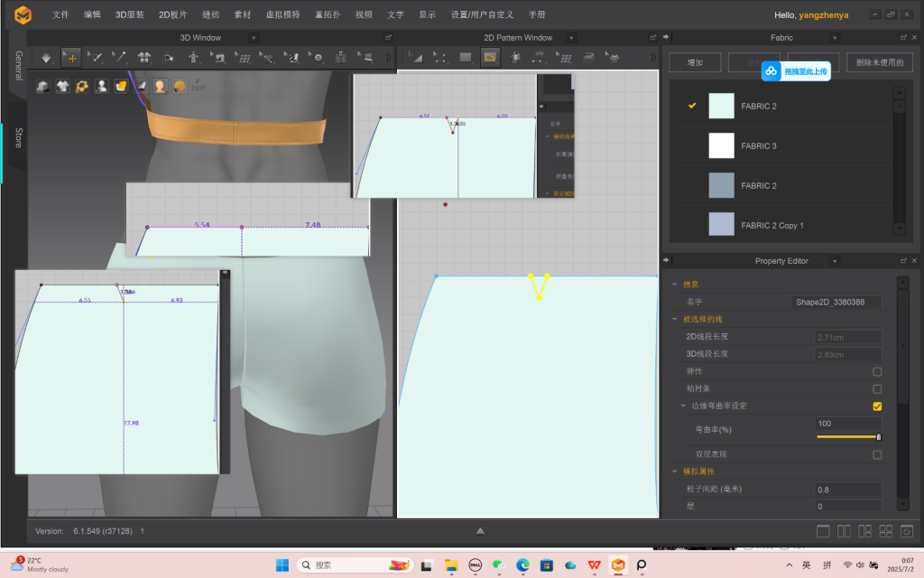Collapse the 模拟属性 section
This screenshot has width=924, height=578.
point(675,471)
